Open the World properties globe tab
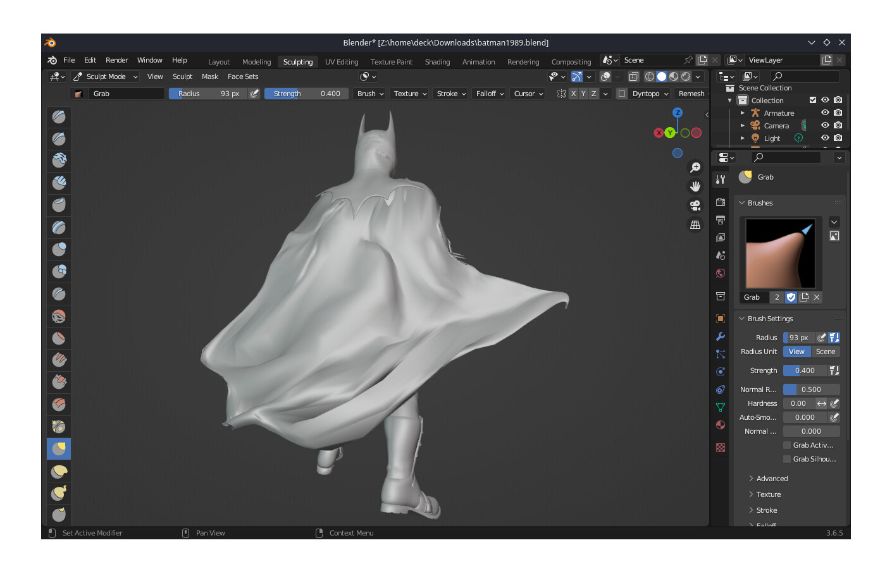 (721, 273)
